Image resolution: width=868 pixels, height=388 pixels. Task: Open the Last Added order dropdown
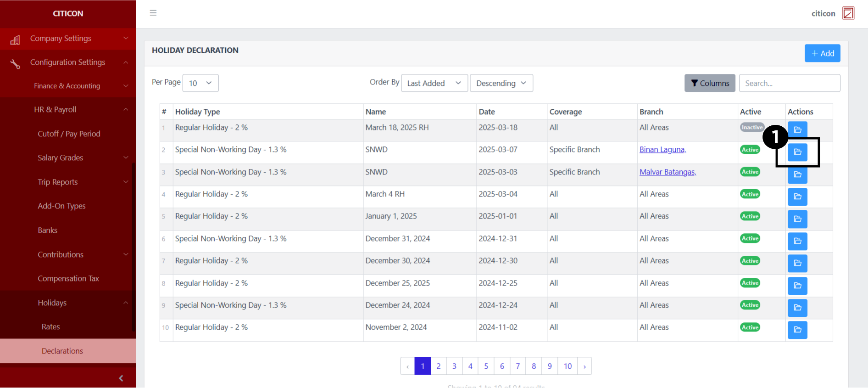(434, 83)
